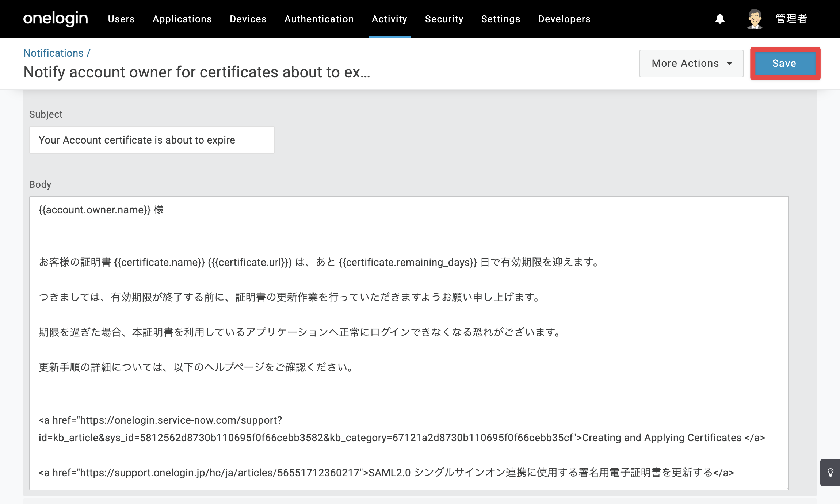The height and width of the screenshot is (504, 840).
Task: Click into the Body text area
Action: pyautogui.click(x=409, y=343)
